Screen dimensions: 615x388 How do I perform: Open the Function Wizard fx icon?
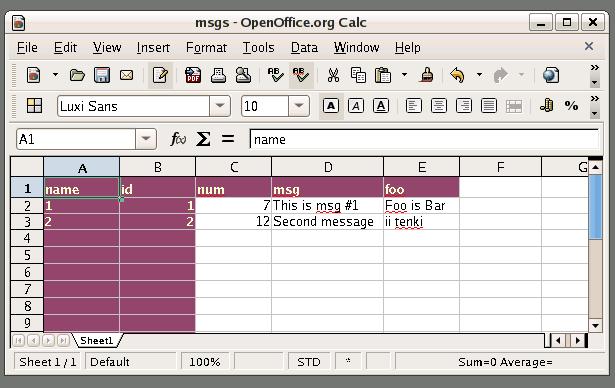178,139
